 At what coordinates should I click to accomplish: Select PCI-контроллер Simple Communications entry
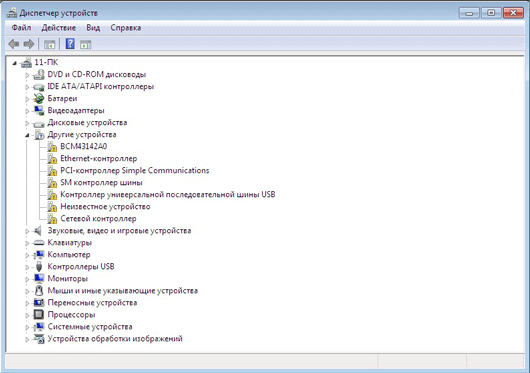tap(135, 170)
